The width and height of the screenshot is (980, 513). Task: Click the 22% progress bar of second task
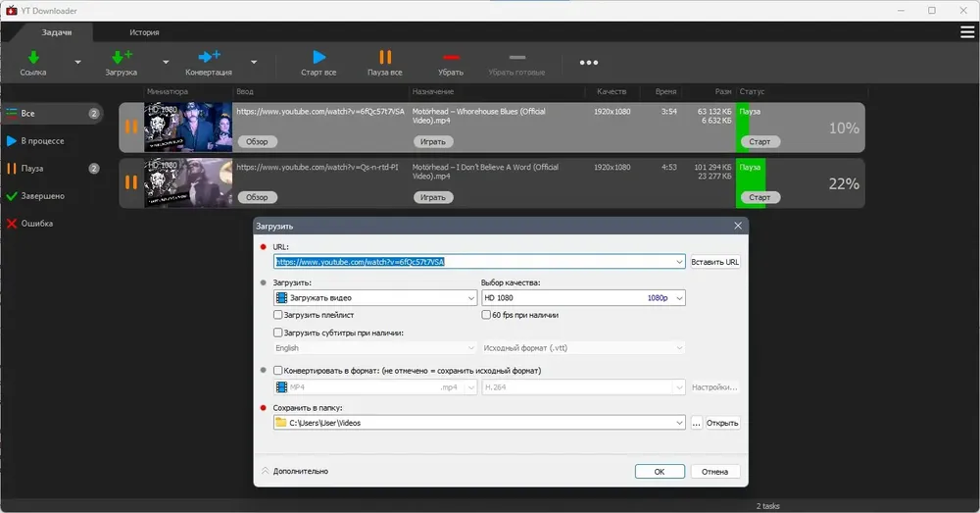point(800,183)
